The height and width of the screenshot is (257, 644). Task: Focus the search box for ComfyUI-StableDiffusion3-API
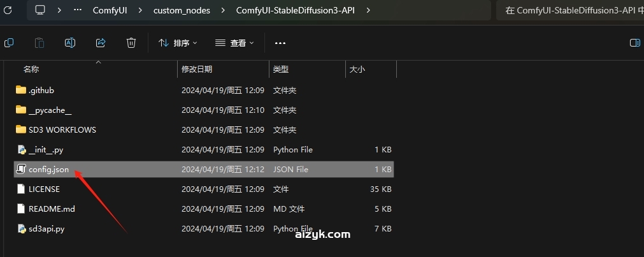point(570,10)
